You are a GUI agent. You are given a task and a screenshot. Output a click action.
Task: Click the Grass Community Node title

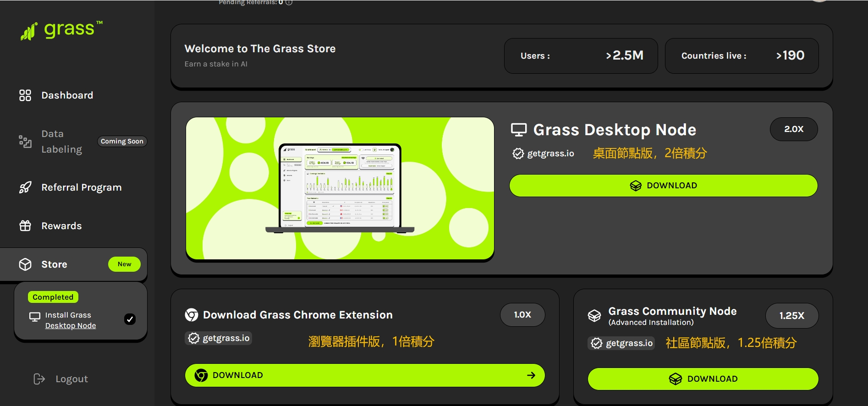pyautogui.click(x=672, y=311)
